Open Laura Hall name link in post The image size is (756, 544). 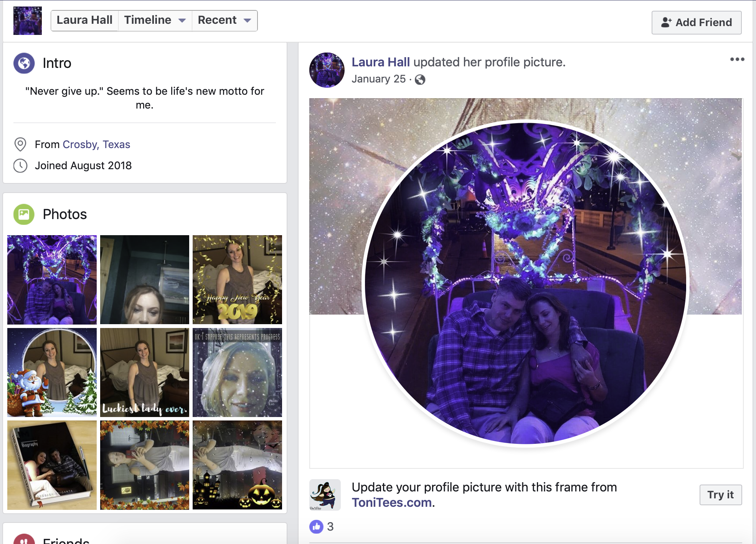[x=381, y=62]
